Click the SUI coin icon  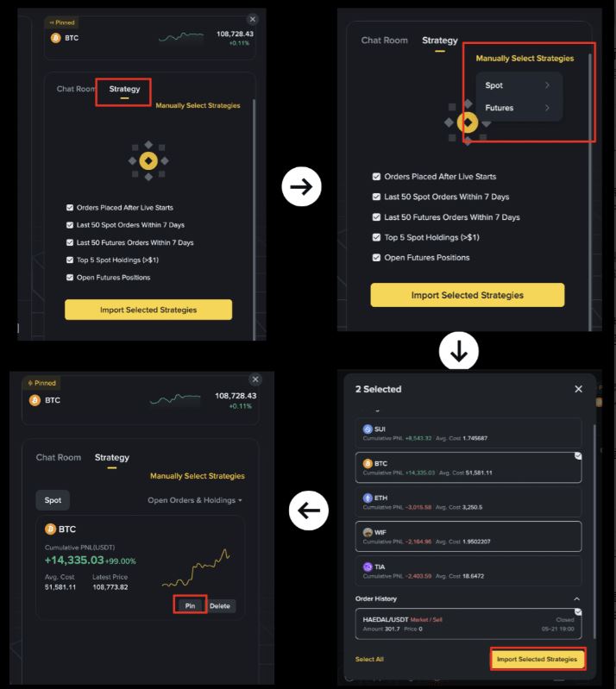click(368, 429)
